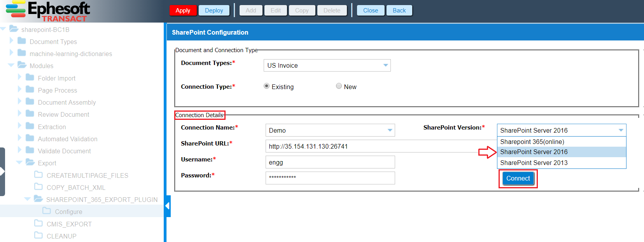Choose SharePoint Server 2016 from the list
Screen dimensions: 644x242
tap(562, 152)
